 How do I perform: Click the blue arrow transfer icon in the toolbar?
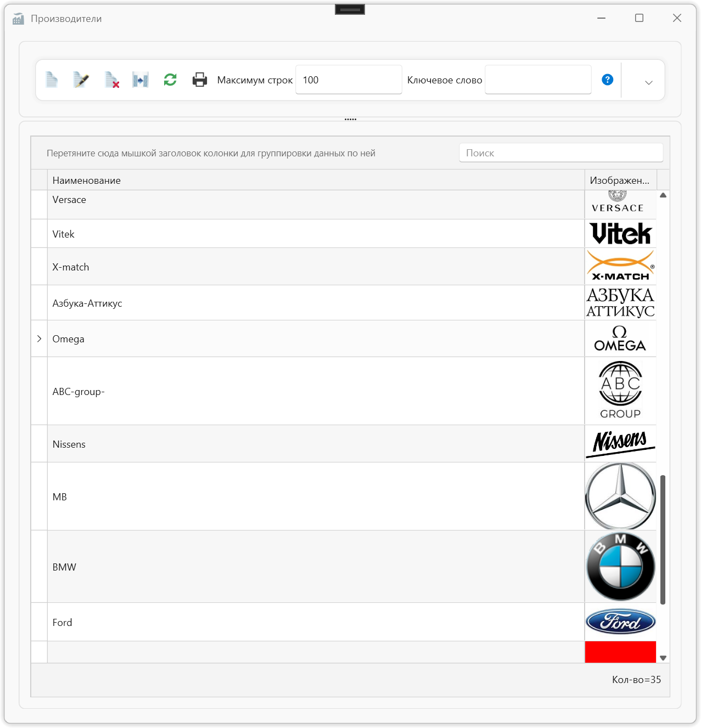pyautogui.click(x=141, y=80)
